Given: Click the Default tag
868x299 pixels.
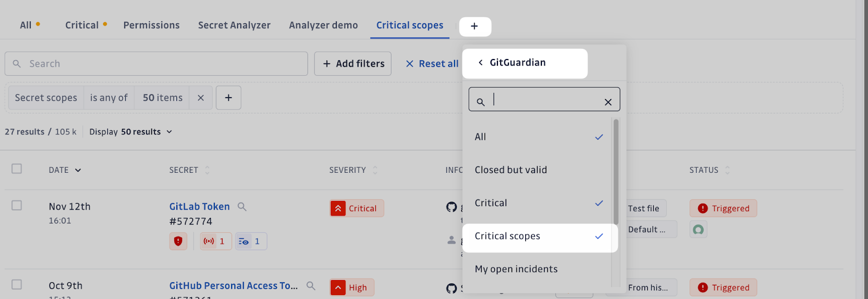Looking at the screenshot, I should 647,230.
